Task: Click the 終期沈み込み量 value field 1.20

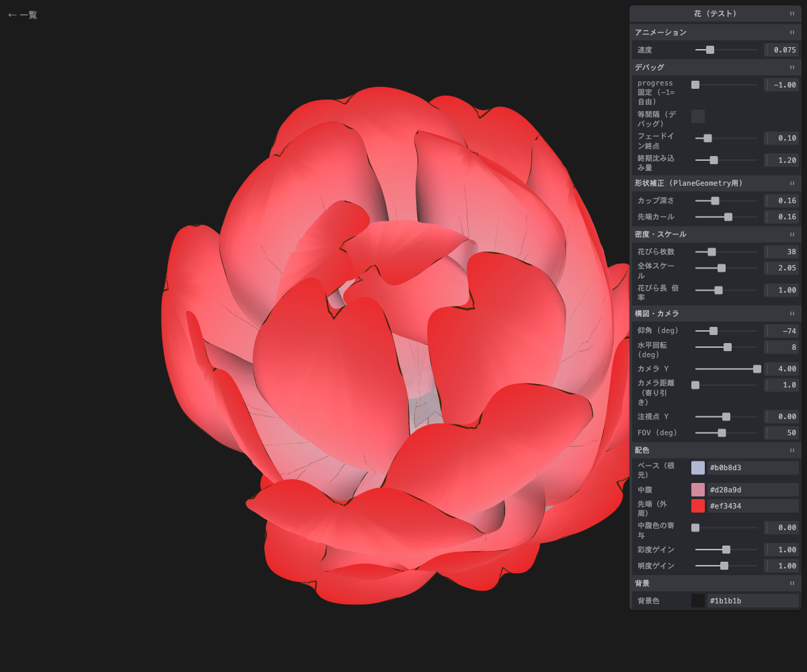Action: point(781,160)
